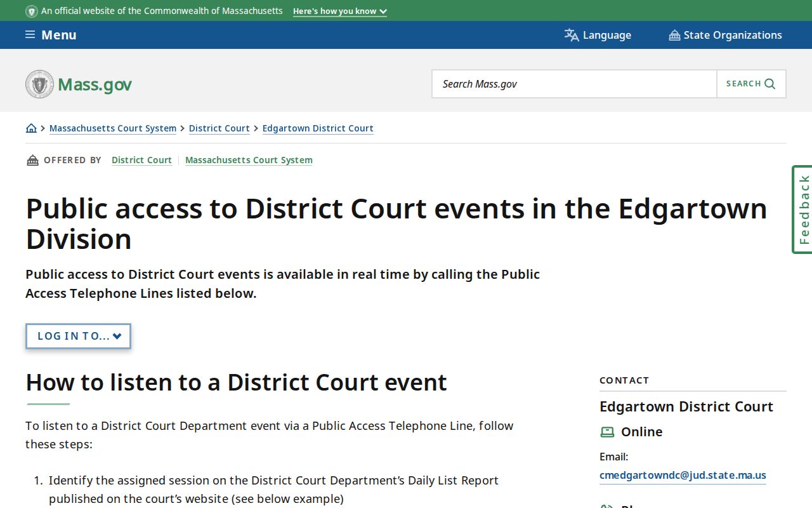Click the search magnifier icon
Viewport: 812px width, 508px height.
[770, 84]
